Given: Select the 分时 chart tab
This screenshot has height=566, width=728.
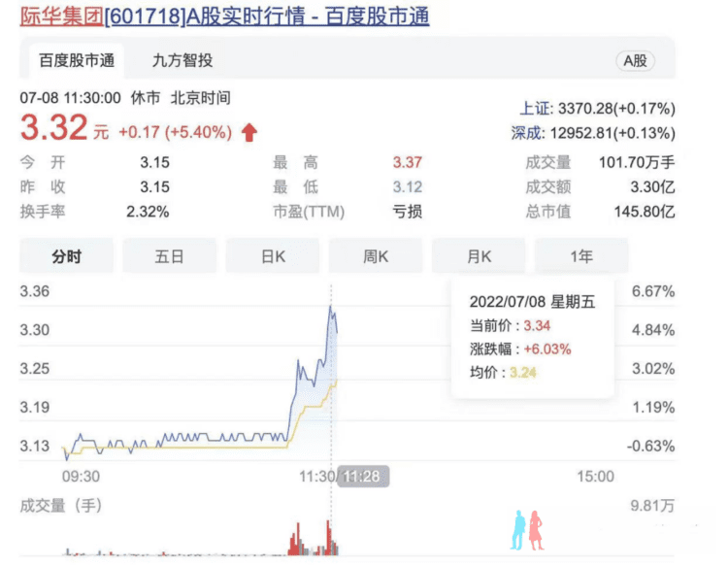Looking at the screenshot, I should pyautogui.click(x=66, y=256).
